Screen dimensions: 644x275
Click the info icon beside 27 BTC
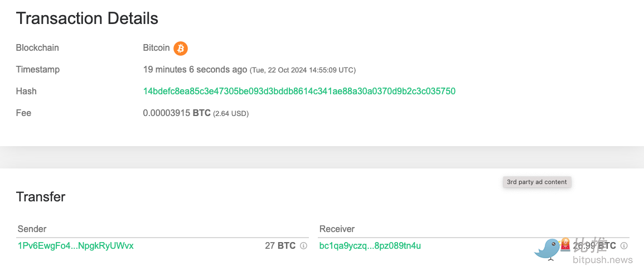[303, 245]
